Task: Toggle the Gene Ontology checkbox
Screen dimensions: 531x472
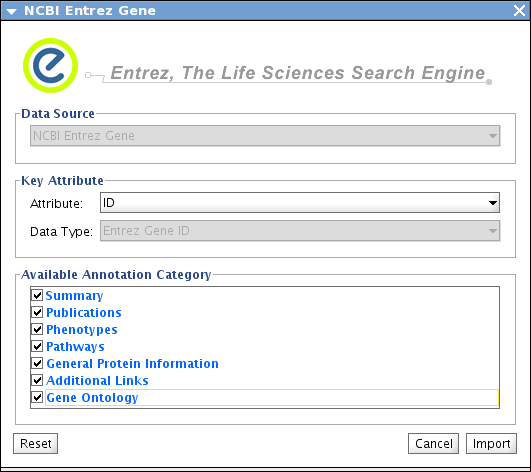Action: [37, 397]
